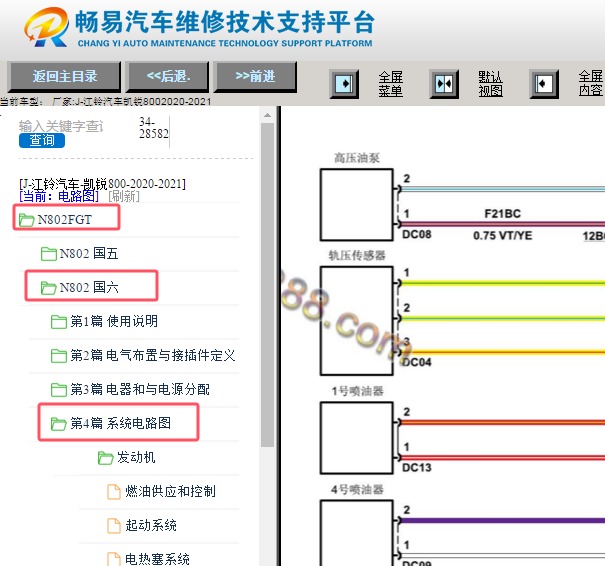The height and width of the screenshot is (566, 605).
Task: Click document icon beside 电热塞系统
Action: (x=113, y=559)
